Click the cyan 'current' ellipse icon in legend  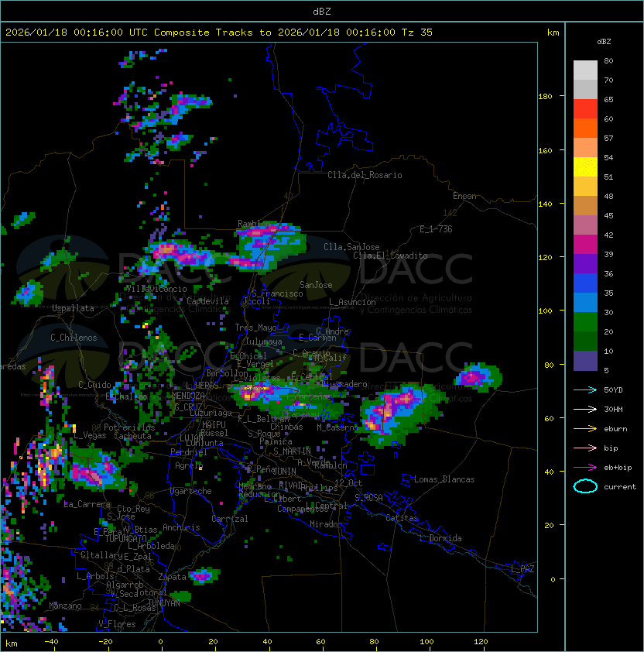[x=585, y=486]
